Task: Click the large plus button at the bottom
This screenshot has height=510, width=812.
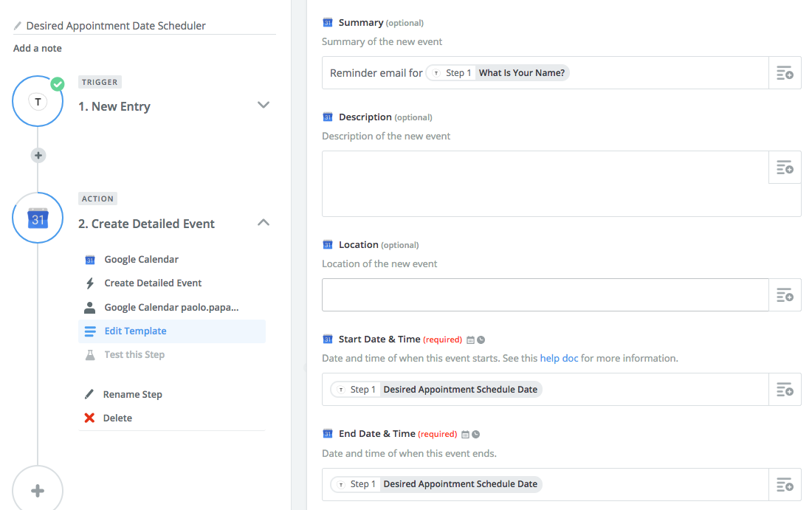Action: [38, 489]
